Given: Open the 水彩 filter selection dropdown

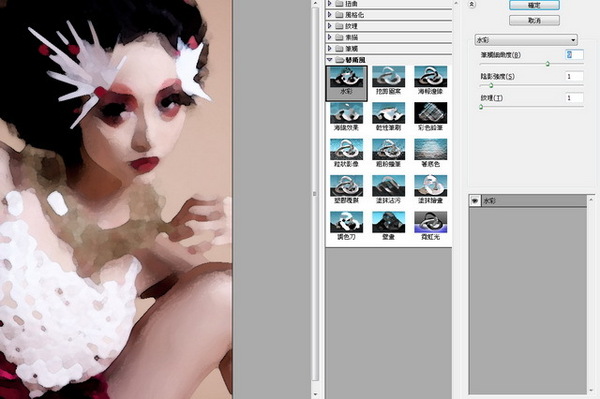Looking at the screenshot, I should 526,40.
